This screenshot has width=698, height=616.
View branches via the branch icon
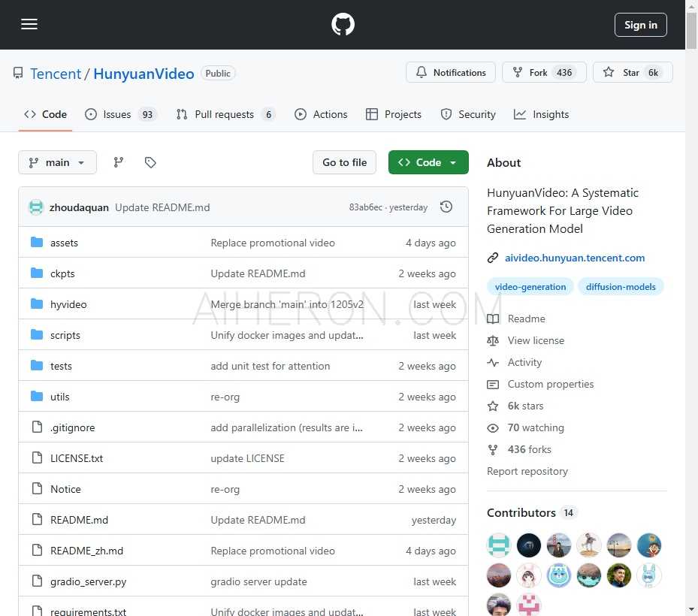tap(119, 162)
